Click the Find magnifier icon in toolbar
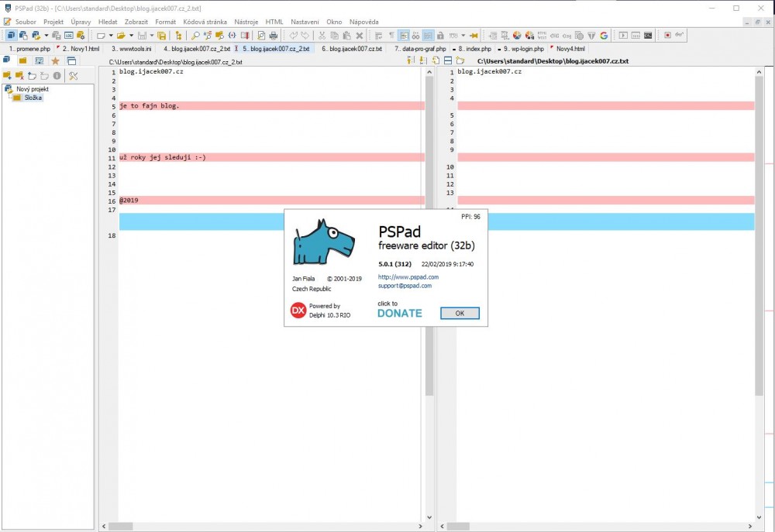775x532 pixels. (x=196, y=36)
